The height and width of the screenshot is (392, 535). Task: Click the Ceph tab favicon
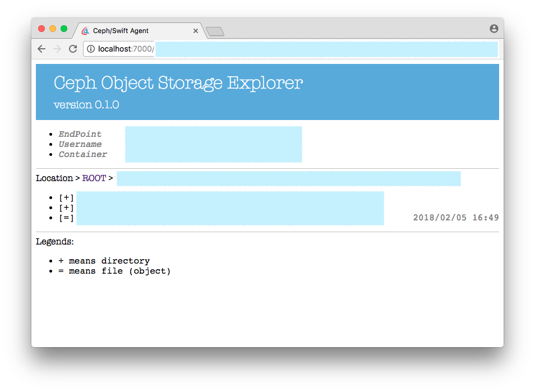point(85,31)
